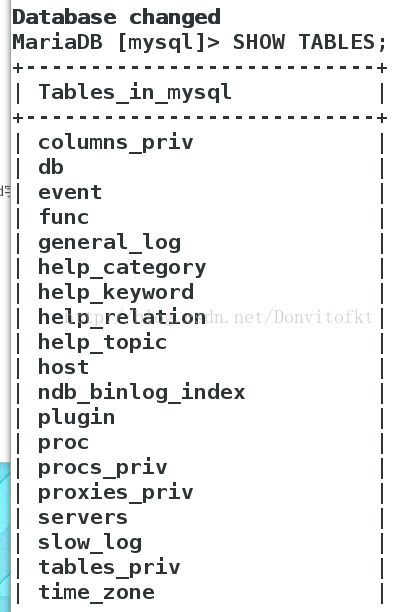Viewport: 419px width, 612px height.
Task: Select procs_priv in the list
Action: 103,468
